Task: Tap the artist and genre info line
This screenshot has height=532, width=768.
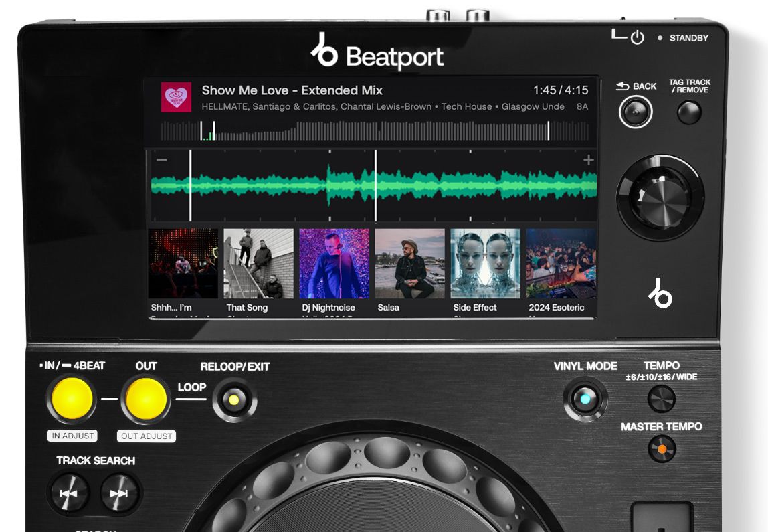Action: click(383, 107)
